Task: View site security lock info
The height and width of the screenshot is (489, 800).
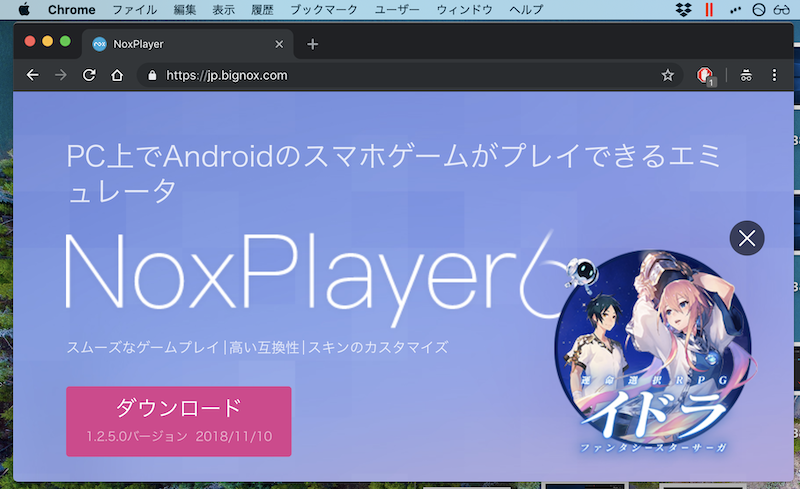Action: [152, 76]
